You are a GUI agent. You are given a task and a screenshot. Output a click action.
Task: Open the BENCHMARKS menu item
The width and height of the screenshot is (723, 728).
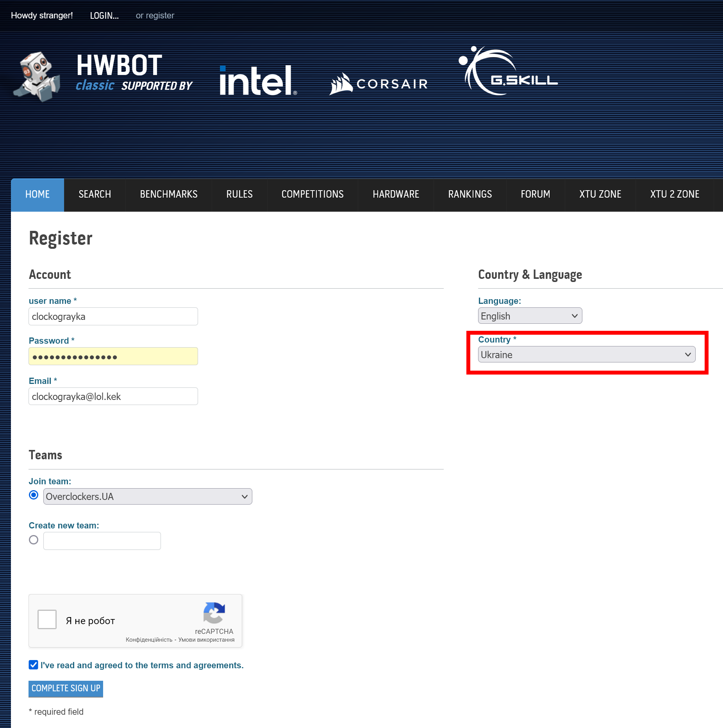tap(169, 194)
